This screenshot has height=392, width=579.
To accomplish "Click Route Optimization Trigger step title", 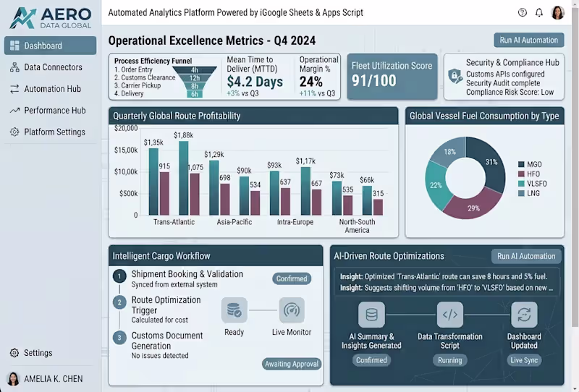I will pyautogui.click(x=166, y=305).
